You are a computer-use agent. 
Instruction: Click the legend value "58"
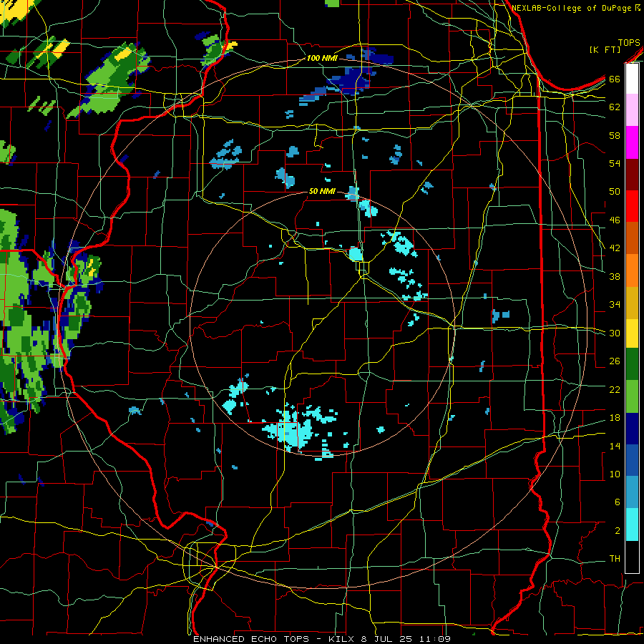[x=615, y=135]
